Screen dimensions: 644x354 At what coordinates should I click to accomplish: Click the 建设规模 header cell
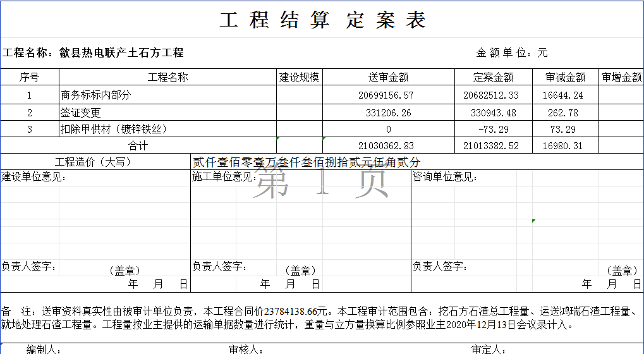(x=300, y=77)
